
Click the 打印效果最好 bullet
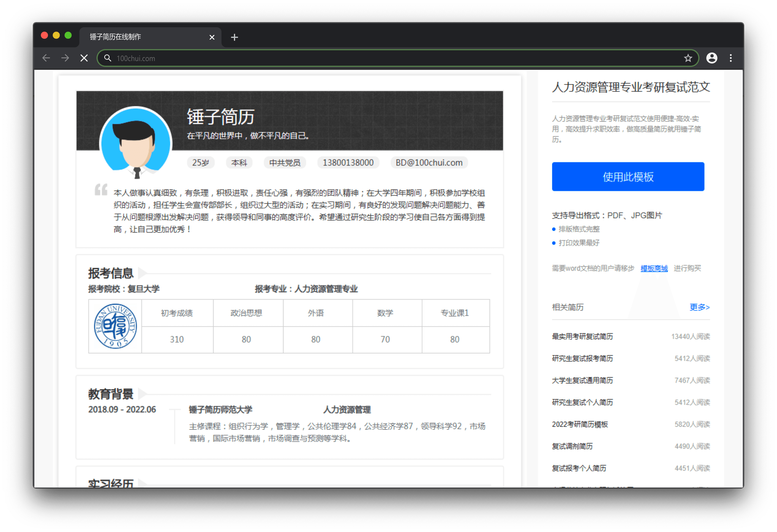[x=579, y=243]
